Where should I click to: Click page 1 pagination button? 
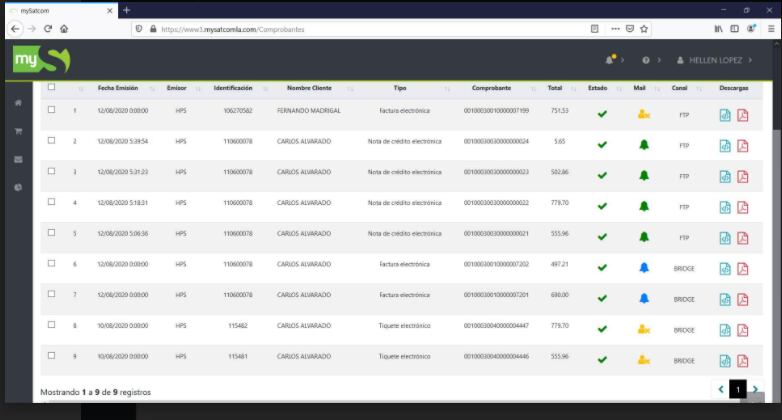pos(738,390)
